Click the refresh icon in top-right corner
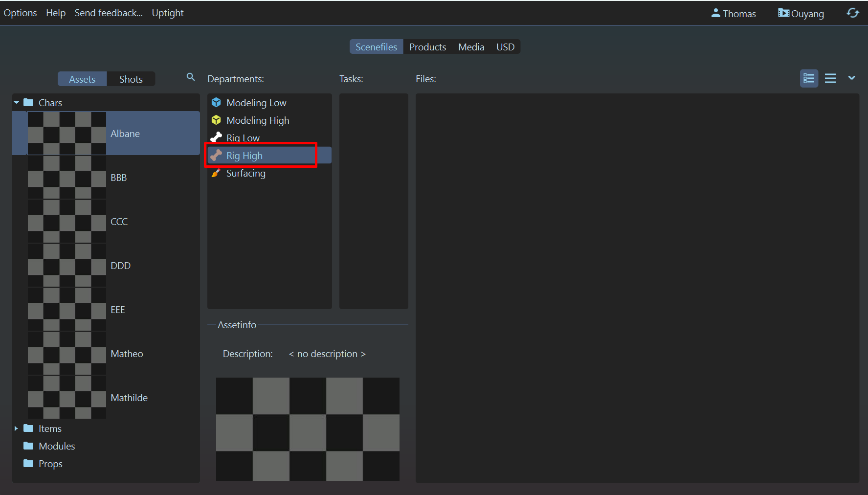The height and width of the screenshot is (495, 868). [x=852, y=13]
